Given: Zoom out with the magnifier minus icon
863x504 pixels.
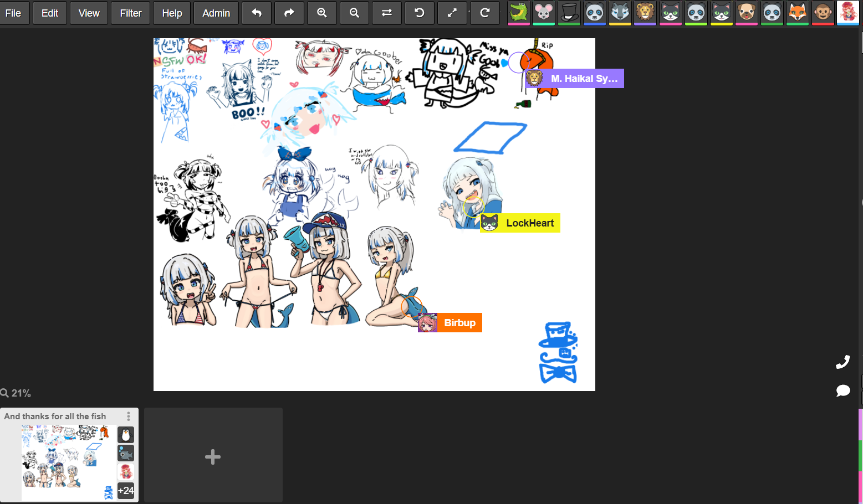Looking at the screenshot, I should pyautogui.click(x=355, y=13).
